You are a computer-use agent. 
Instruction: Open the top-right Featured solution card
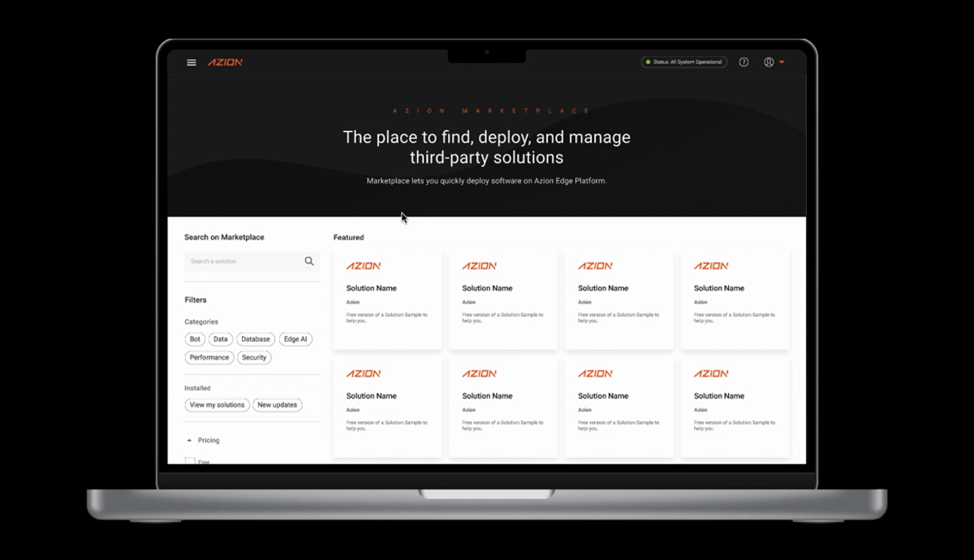735,299
